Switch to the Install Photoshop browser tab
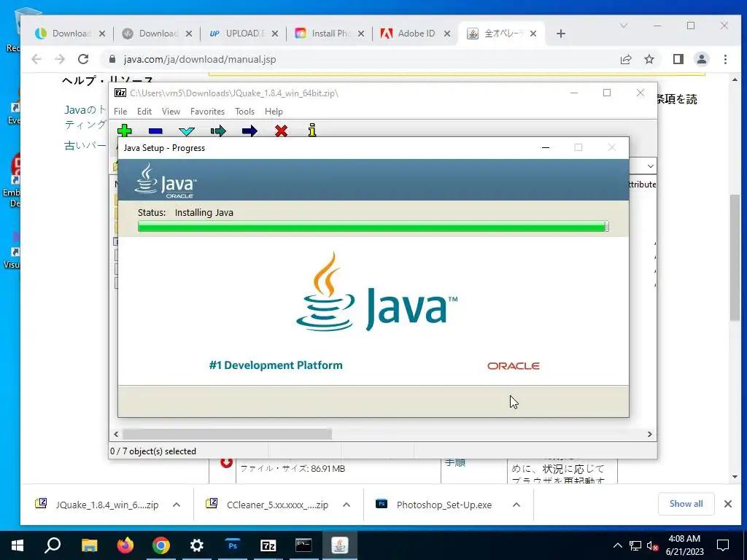747x560 pixels. click(x=330, y=34)
